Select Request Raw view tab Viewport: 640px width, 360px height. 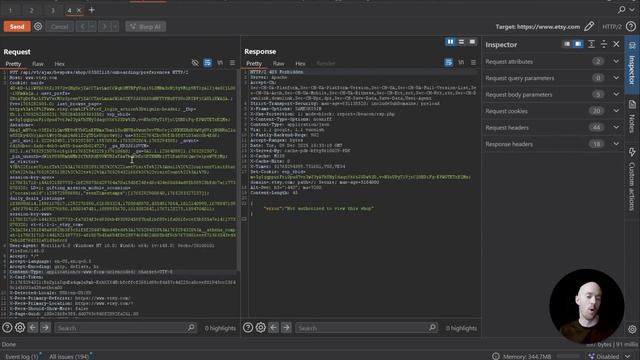coord(38,64)
